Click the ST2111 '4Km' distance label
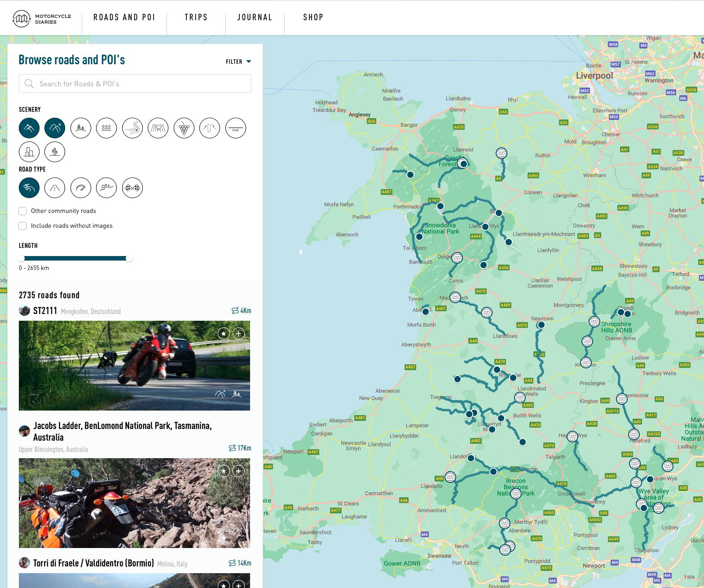 (242, 310)
